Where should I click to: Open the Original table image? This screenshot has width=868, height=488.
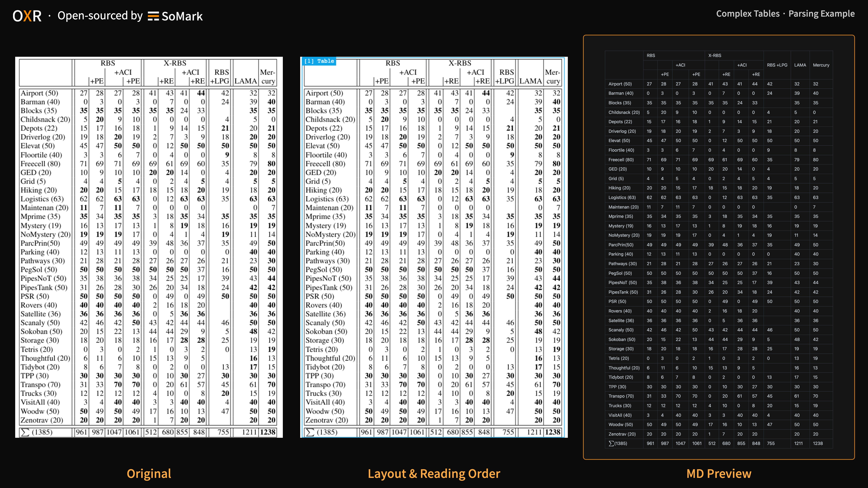[x=149, y=247]
